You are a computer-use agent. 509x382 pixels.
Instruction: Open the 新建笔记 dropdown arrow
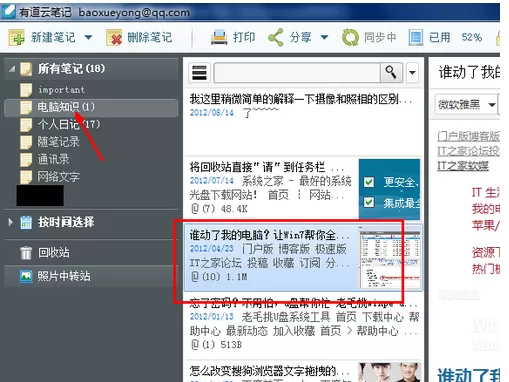[88, 37]
